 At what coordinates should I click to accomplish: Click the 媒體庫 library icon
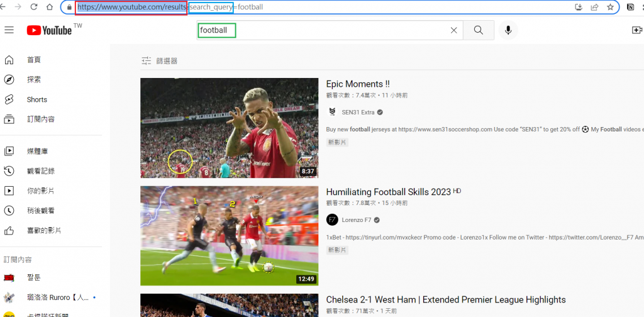point(9,151)
